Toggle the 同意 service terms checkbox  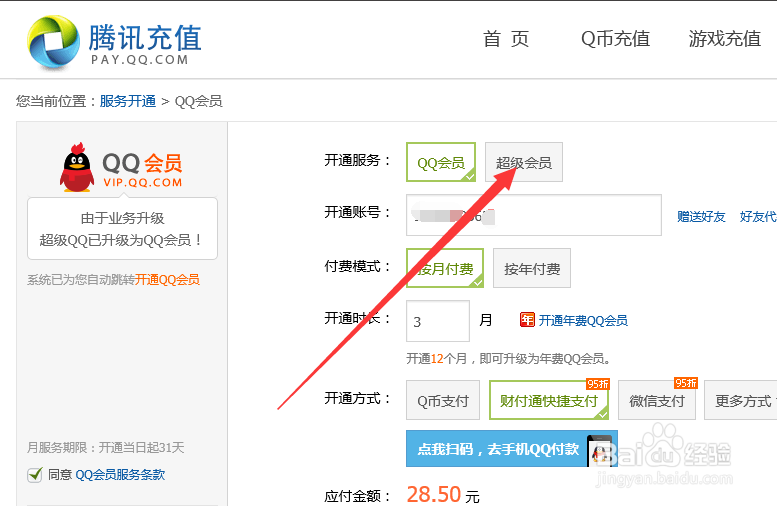[x=35, y=475]
